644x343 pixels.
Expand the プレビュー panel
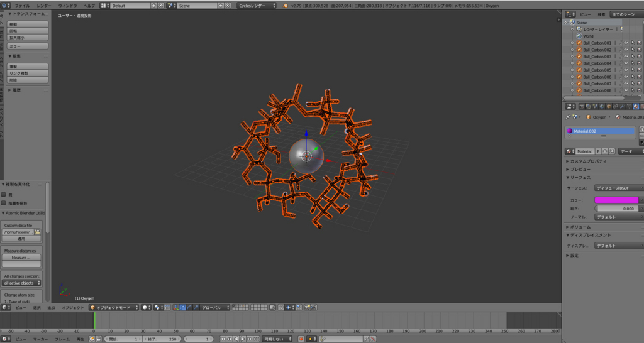579,169
